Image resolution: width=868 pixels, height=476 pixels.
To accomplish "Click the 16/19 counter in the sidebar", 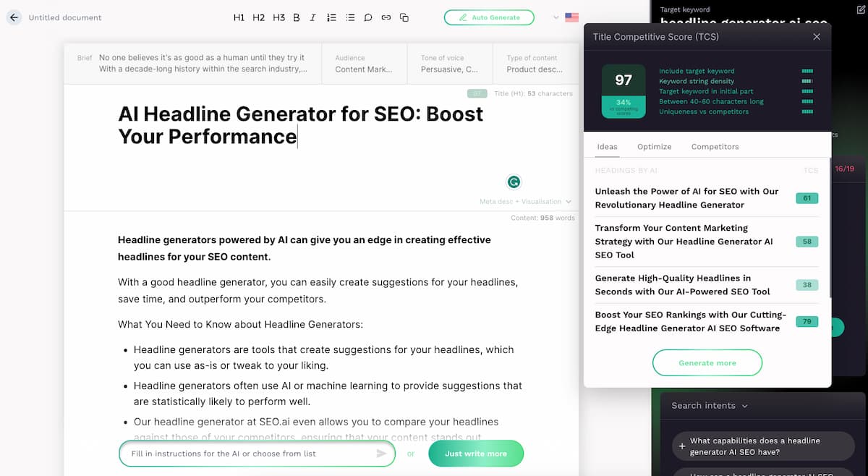I will coord(844,169).
